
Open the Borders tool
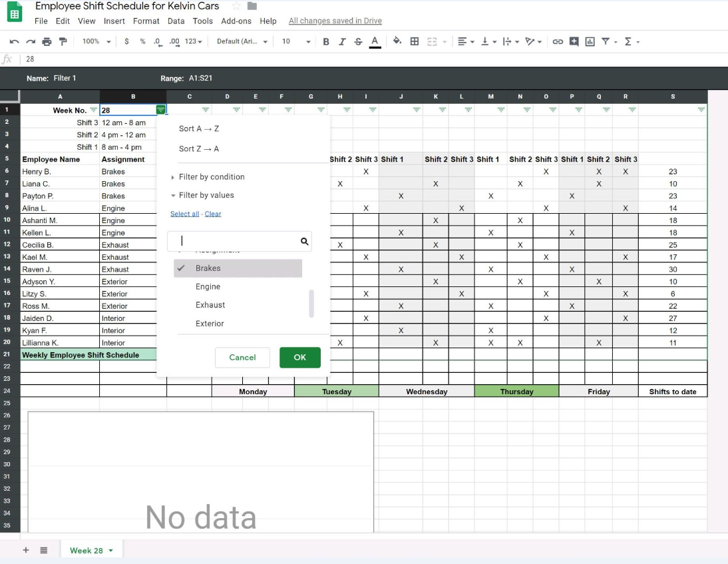click(x=415, y=41)
